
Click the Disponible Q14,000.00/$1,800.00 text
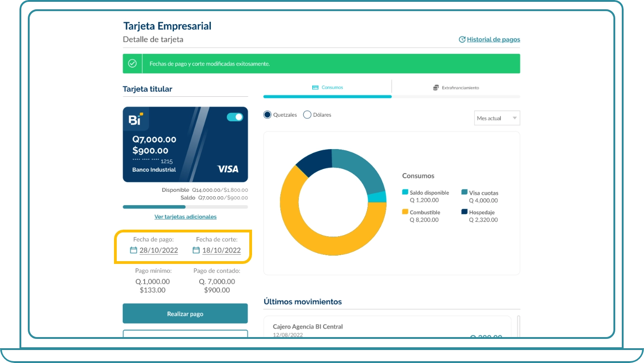[x=205, y=190]
